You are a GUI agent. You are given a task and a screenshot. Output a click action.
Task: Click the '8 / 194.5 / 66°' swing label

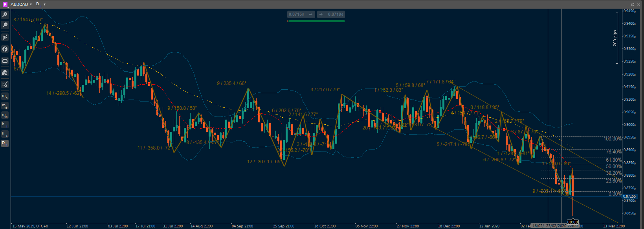(28, 20)
